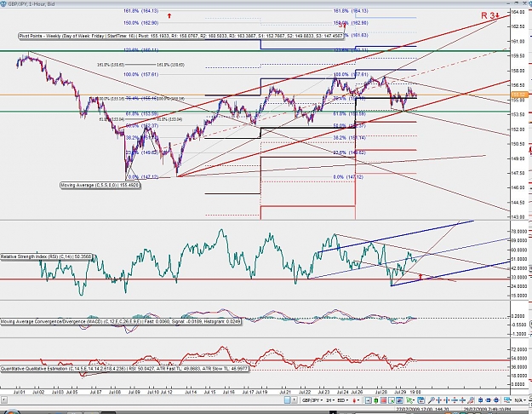The height and width of the screenshot is (414, 532).
Task: Open the Windows Start orb
Action: (x=10, y=411)
